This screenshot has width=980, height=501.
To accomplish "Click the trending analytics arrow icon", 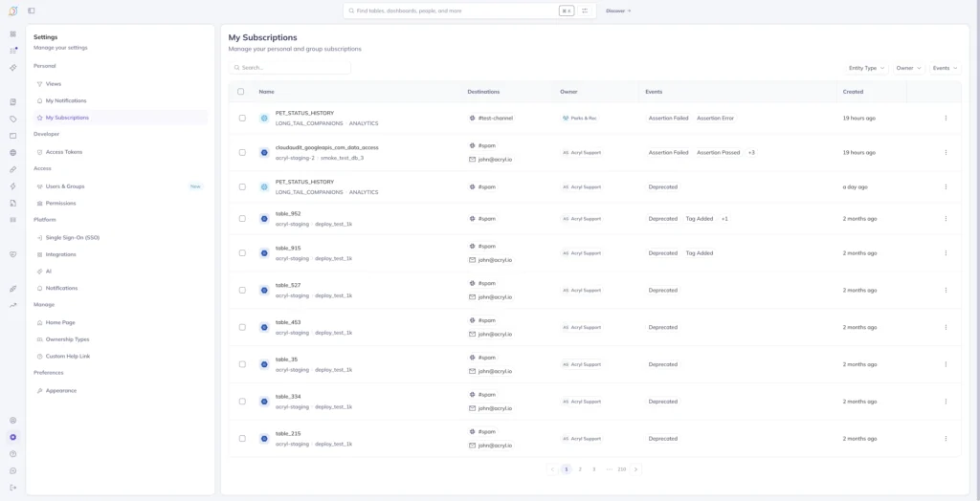I will 13,305.
